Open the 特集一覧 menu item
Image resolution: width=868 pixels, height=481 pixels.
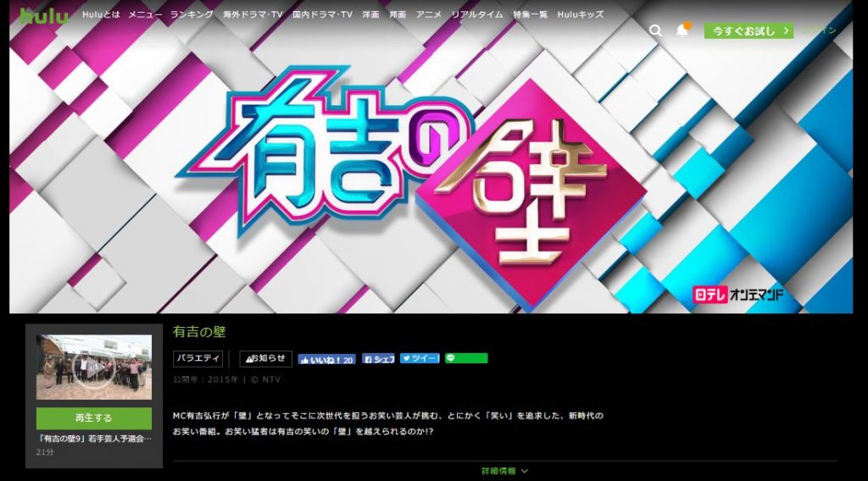(x=530, y=14)
